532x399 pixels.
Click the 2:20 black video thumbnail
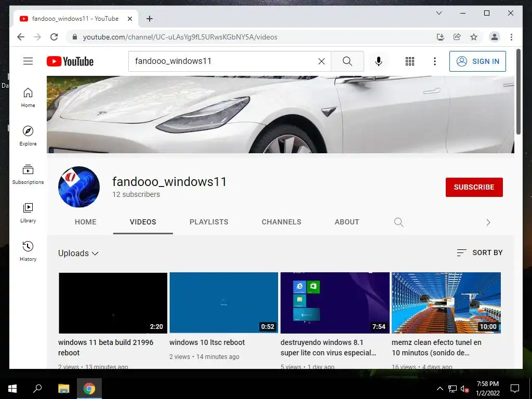(x=113, y=303)
